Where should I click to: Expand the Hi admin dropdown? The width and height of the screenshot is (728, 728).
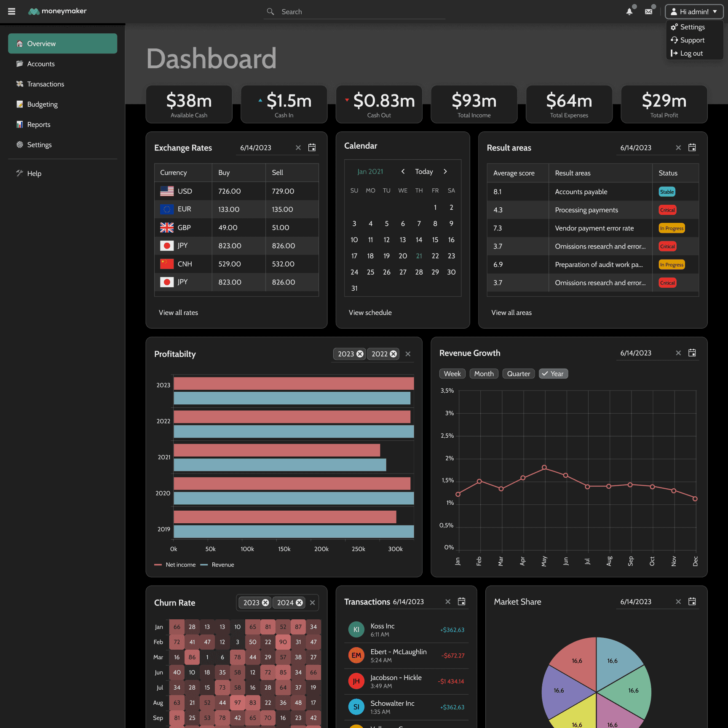point(694,11)
